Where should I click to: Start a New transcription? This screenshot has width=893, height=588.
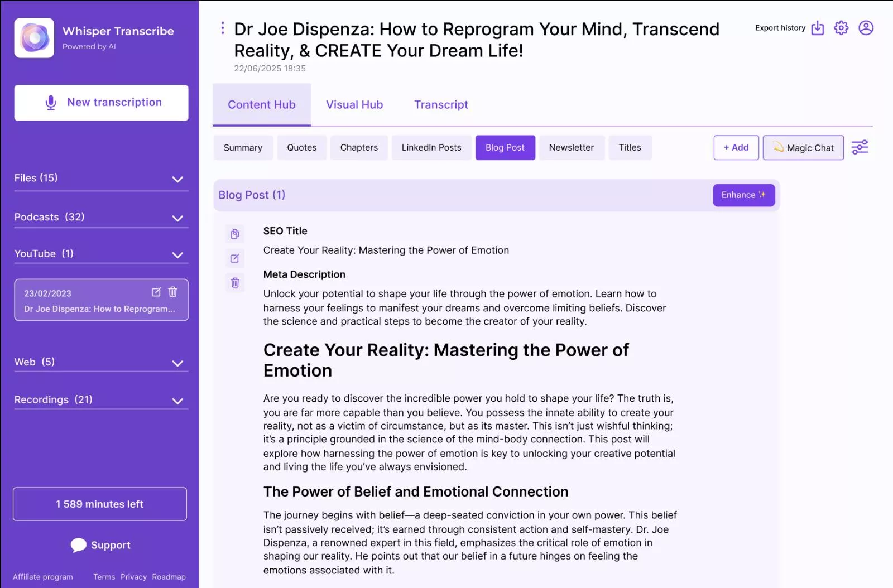(x=102, y=103)
